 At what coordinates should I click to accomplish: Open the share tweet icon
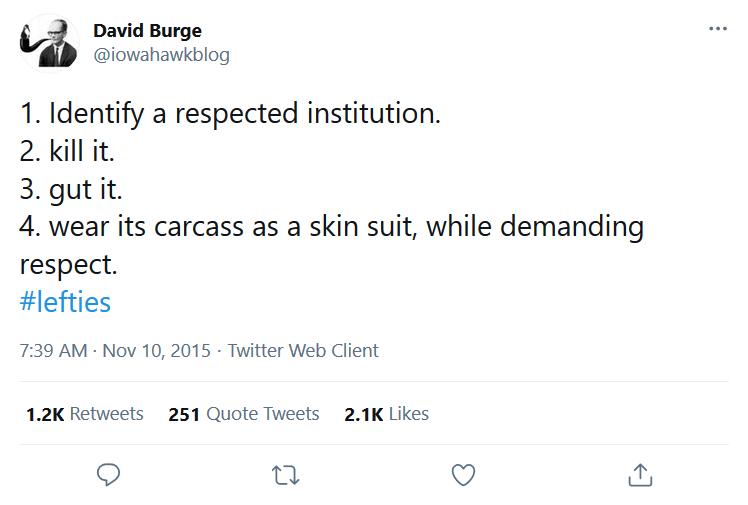pyautogui.click(x=640, y=475)
